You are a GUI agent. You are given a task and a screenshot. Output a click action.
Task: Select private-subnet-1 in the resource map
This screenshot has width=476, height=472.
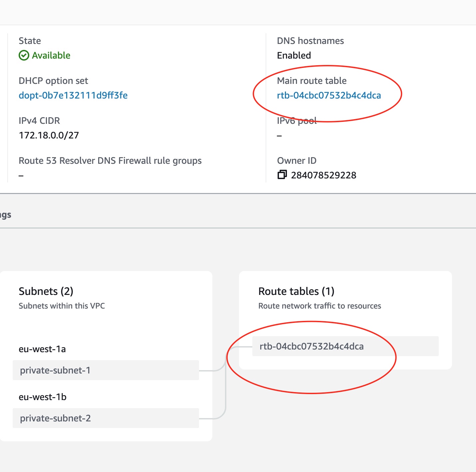pyautogui.click(x=106, y=370)
